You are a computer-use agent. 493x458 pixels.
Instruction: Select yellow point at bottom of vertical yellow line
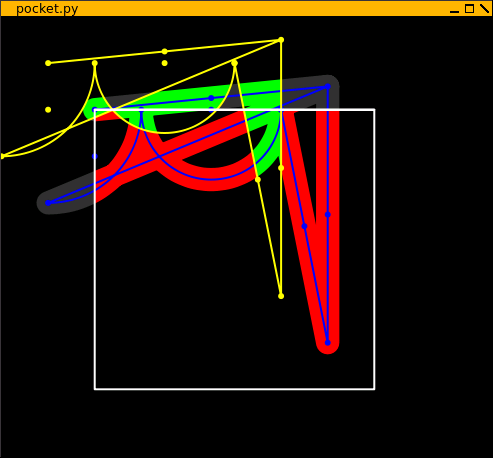pyautogui.click(x=281, y=296)
